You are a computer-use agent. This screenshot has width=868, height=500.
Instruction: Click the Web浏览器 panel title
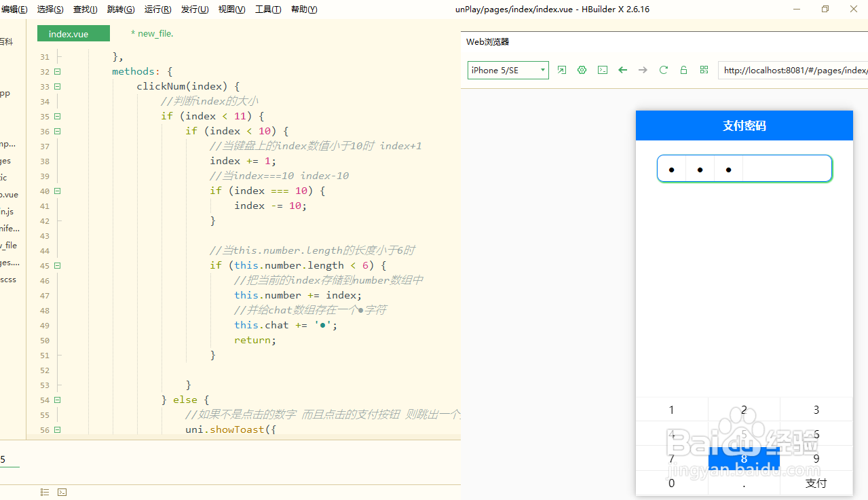tap(487, 42)
